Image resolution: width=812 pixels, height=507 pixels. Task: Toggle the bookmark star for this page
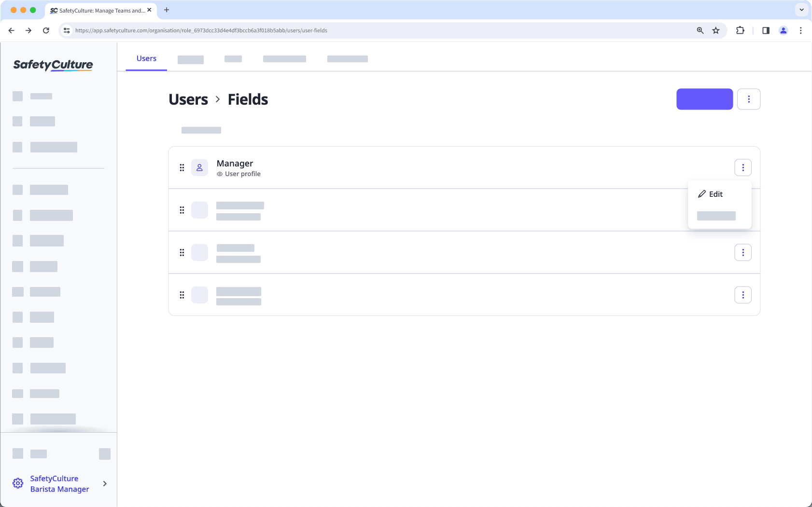[716, 30]
